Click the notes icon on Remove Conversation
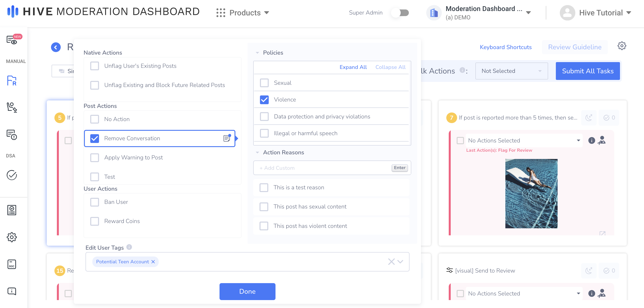This screenshot has height=308, width=644. pos(227,138)
